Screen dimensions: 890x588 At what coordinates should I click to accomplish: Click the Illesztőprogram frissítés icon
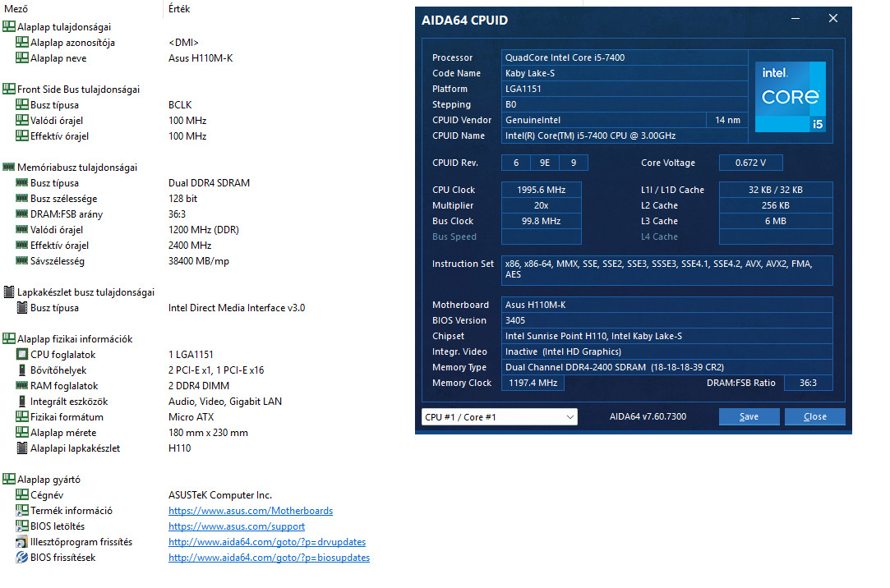coord(22,541)
